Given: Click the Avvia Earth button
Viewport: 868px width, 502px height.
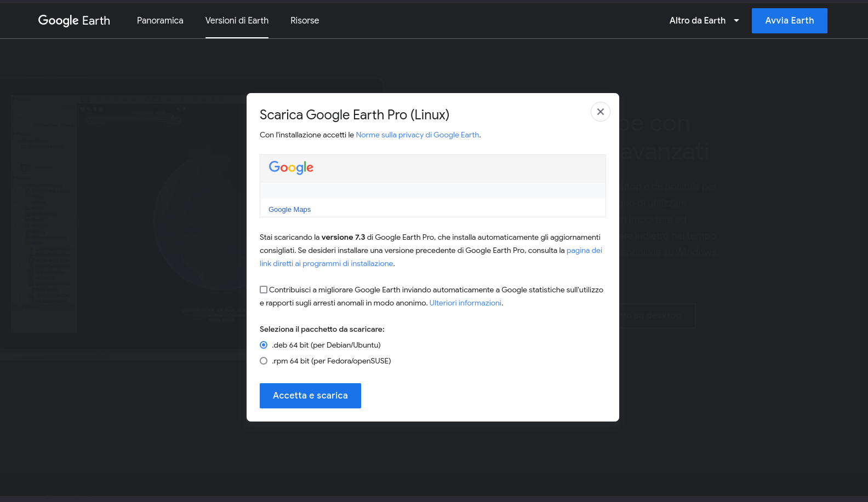Looking at the screenshot, I should point(790,21).
